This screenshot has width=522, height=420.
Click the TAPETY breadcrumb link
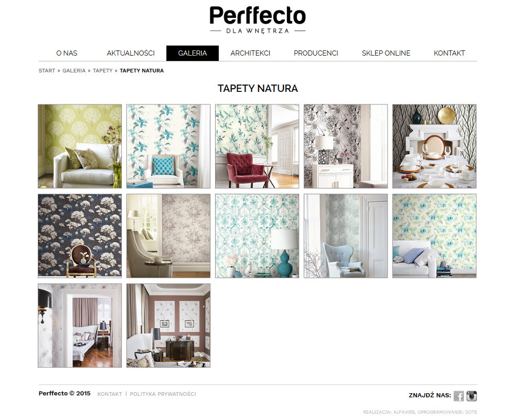click(x=102, y=70)
